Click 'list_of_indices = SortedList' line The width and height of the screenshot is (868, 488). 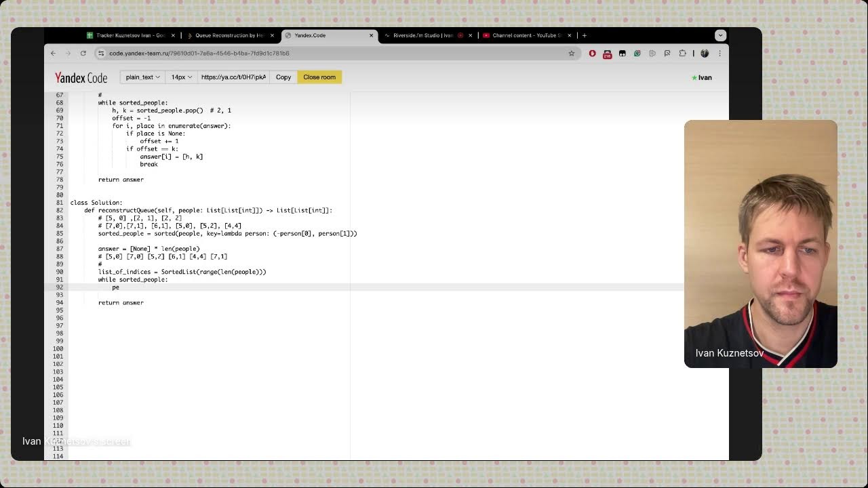[182, 272]
